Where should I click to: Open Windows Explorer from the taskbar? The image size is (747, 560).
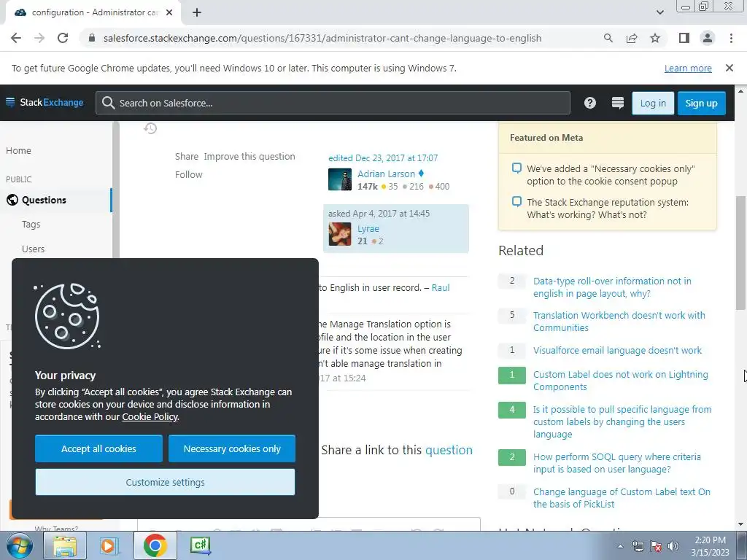[65, 545]
